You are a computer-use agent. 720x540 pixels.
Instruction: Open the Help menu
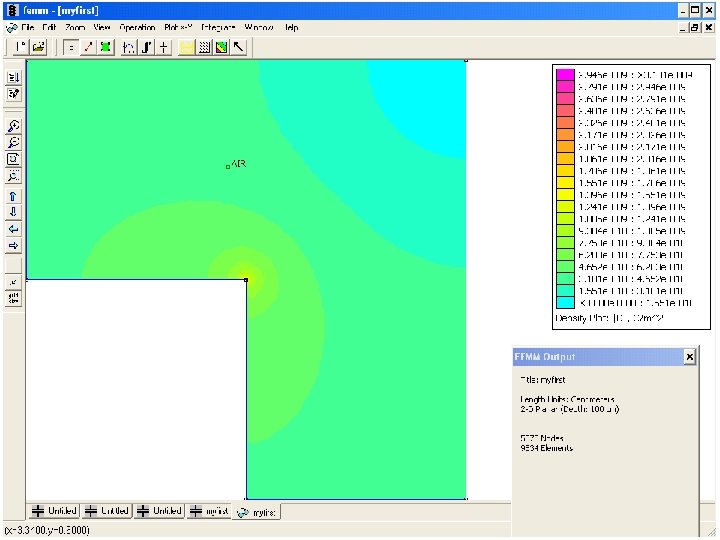click(292, 28)
